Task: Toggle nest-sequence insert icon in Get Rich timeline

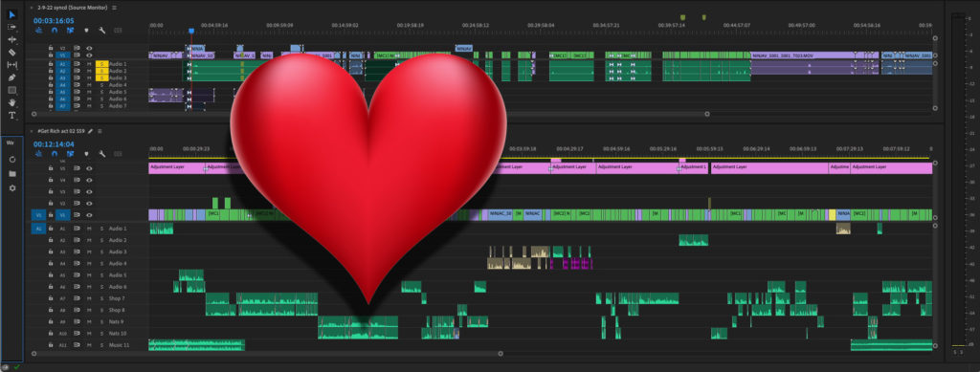Action: [38, 153]
